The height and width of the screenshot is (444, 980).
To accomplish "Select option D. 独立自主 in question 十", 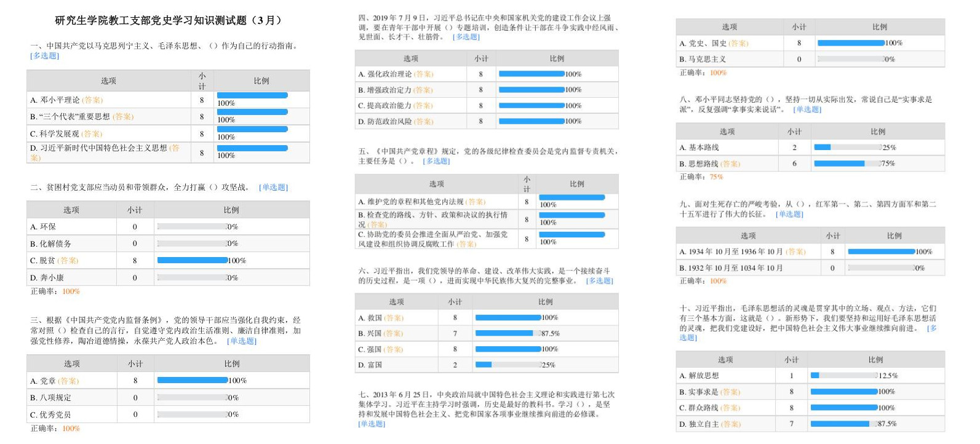I will pyautogui.click(x=710, y=424).
